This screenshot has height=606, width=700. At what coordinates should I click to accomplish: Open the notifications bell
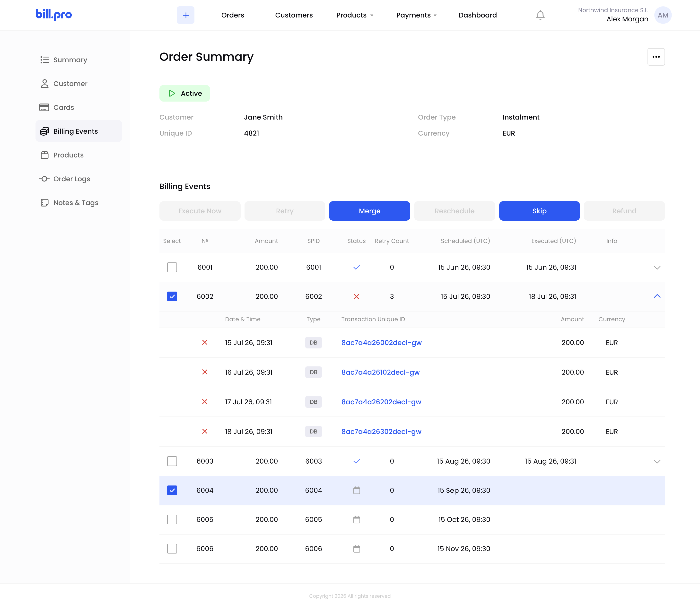(540, 15)
